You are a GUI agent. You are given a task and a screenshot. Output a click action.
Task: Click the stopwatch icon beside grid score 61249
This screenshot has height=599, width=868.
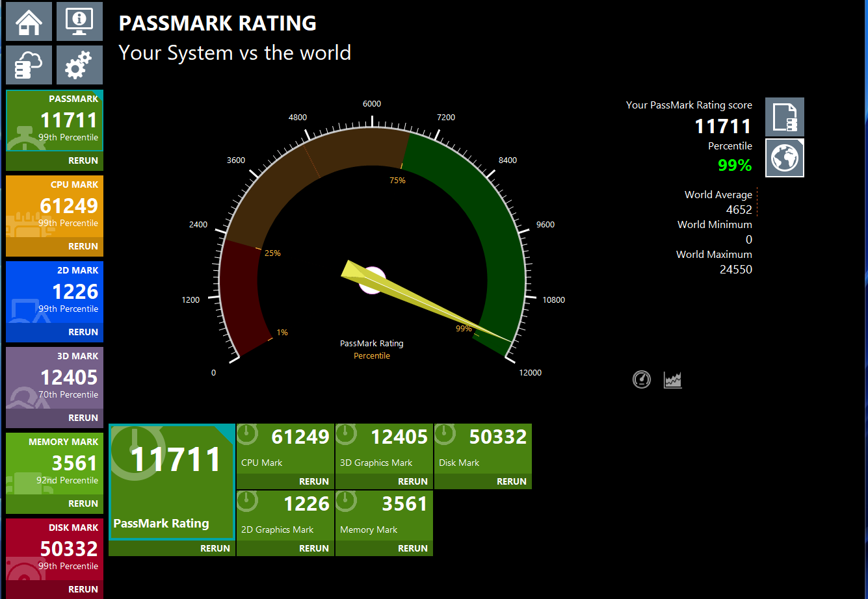(x=247, y=434)
